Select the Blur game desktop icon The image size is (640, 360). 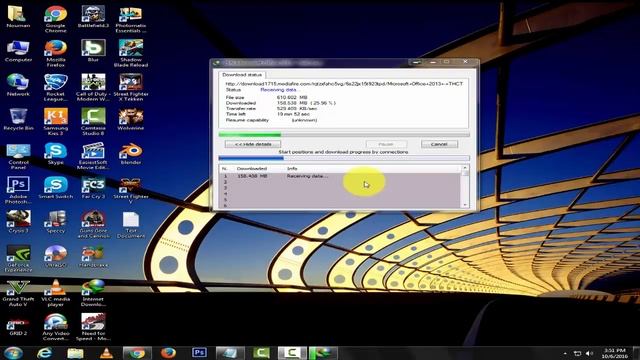(x=93, y=51)
